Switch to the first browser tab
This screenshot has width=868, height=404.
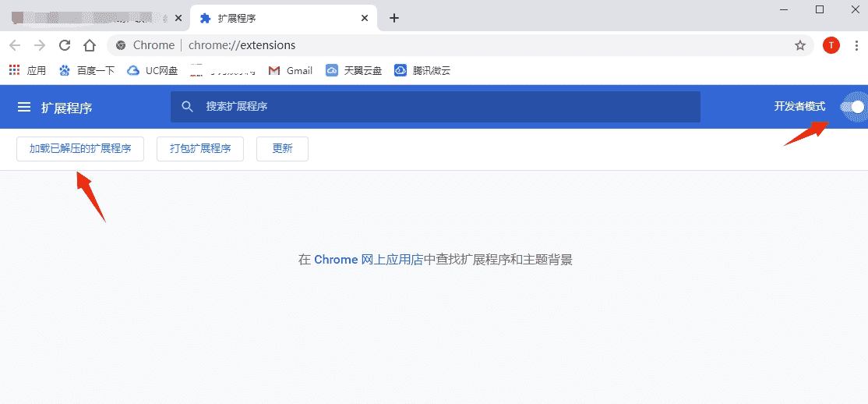click(x=86, y=18)
